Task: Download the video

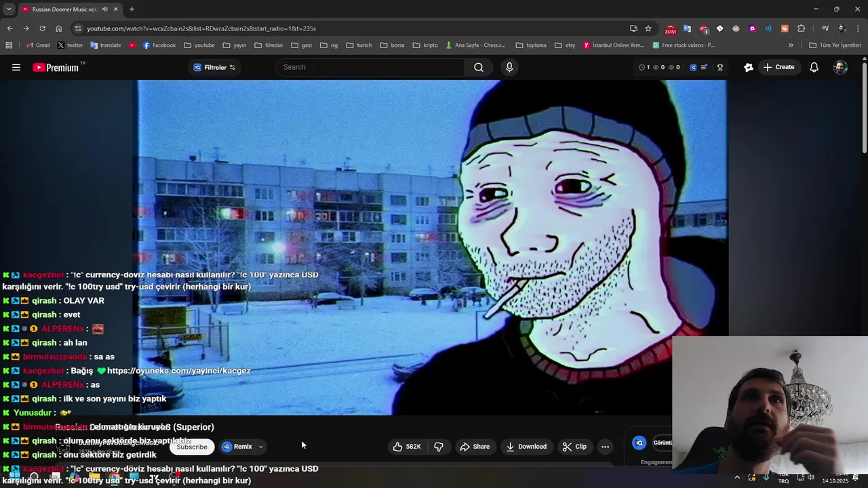Action: (526, 447)
